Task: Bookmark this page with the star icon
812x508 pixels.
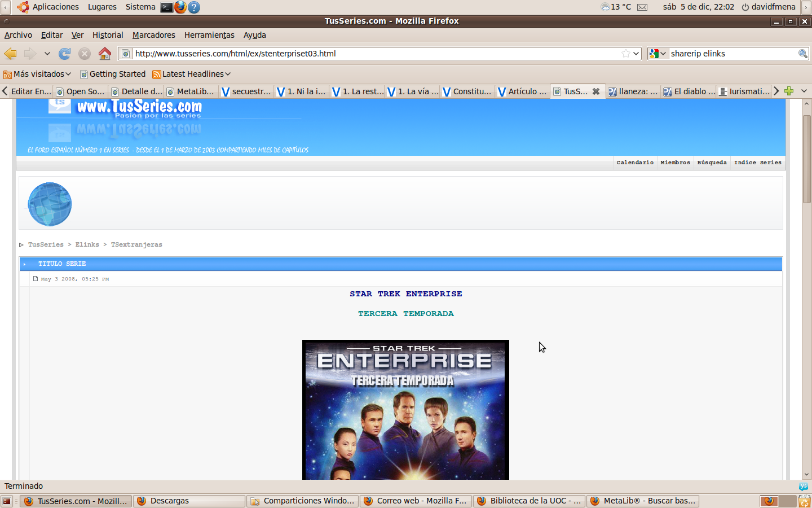Action: [x=625, y=54]
